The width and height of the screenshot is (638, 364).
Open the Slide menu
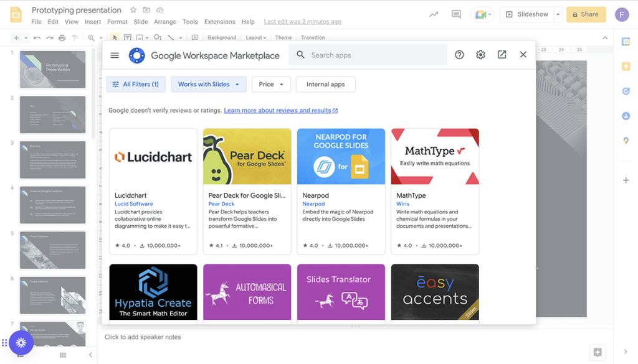141,22
